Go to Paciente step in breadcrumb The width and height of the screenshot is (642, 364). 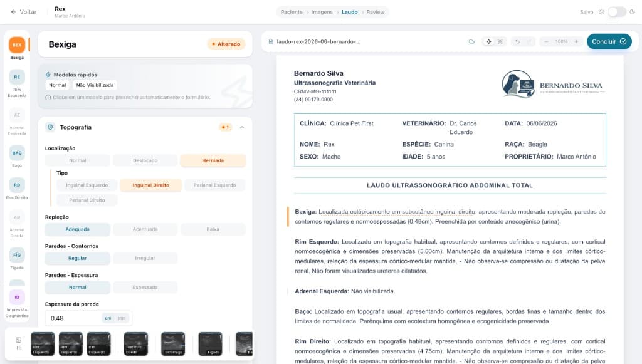pos(292,12)
